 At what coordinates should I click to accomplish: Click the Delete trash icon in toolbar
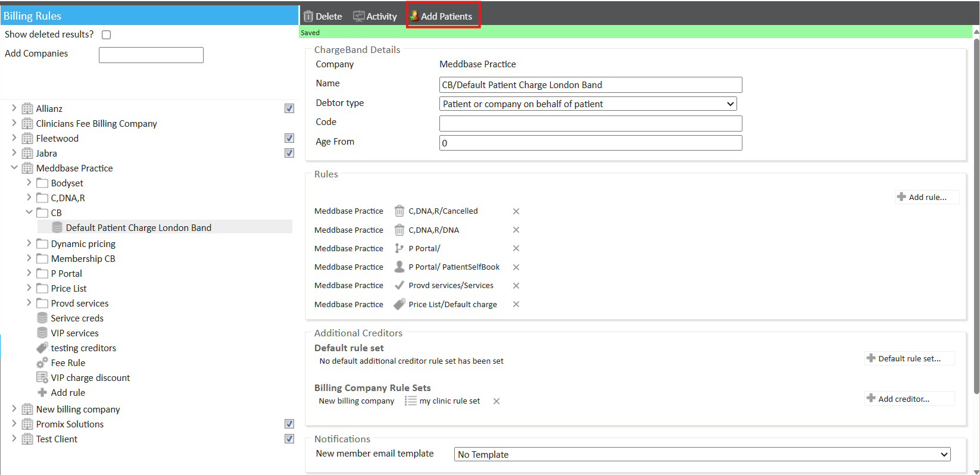pos(308,17)
